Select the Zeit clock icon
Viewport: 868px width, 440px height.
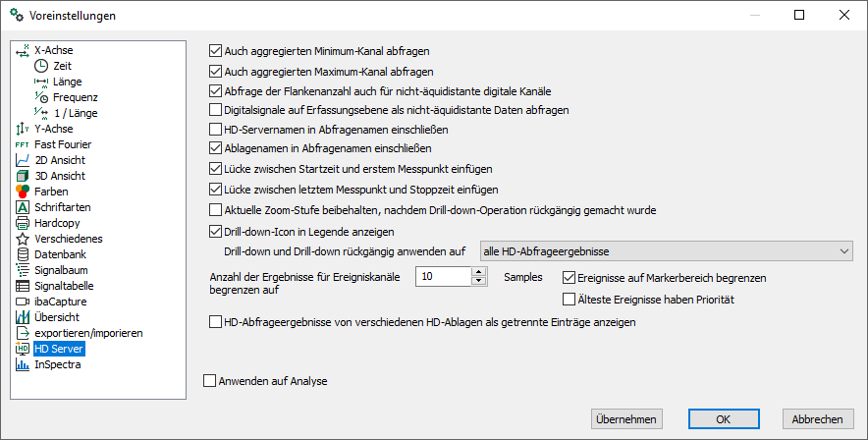click(41, 66)
